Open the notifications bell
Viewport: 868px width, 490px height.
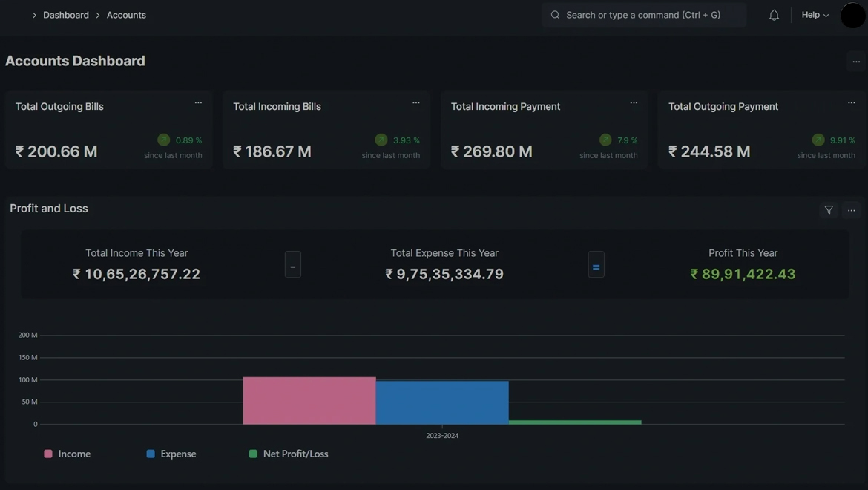[774, 15]
